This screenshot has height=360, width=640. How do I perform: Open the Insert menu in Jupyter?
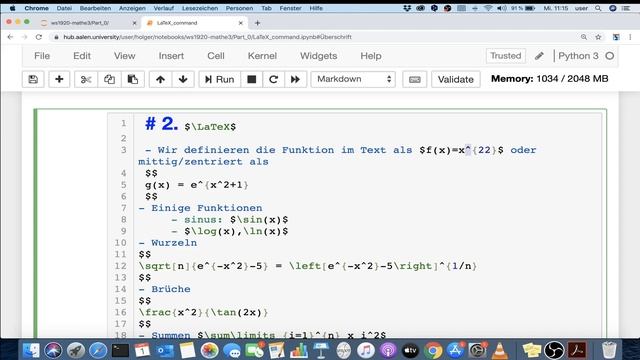pyautogui.click(x=171, y=56)
